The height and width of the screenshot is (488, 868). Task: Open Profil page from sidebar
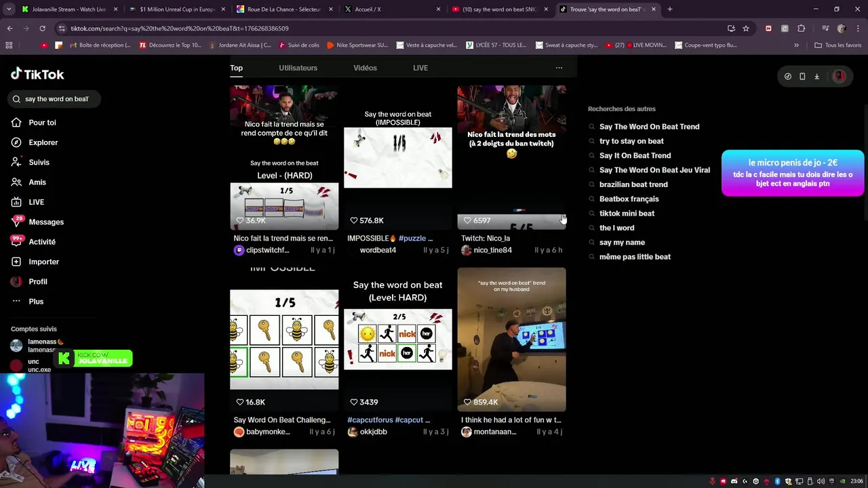(29, 281)
